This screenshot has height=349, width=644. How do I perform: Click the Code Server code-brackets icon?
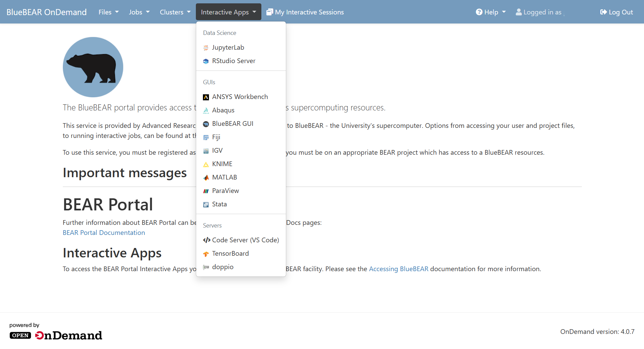pos(206,240)
